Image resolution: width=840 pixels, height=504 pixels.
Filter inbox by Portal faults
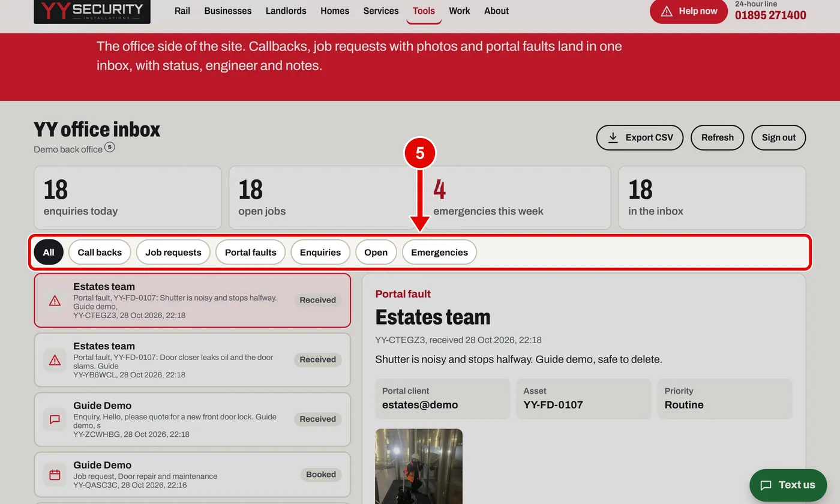(x=251, y=252)
